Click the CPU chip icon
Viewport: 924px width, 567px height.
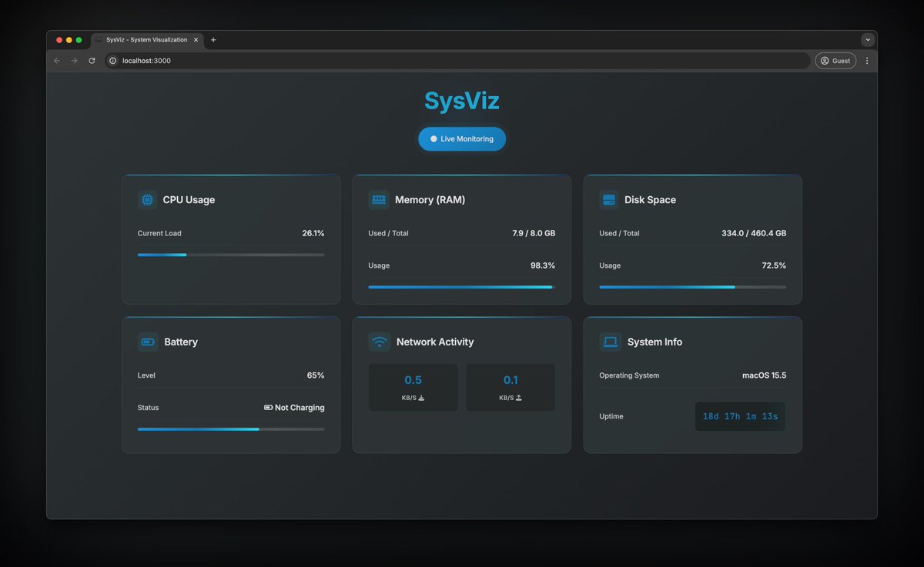click(x=147, y=200)
